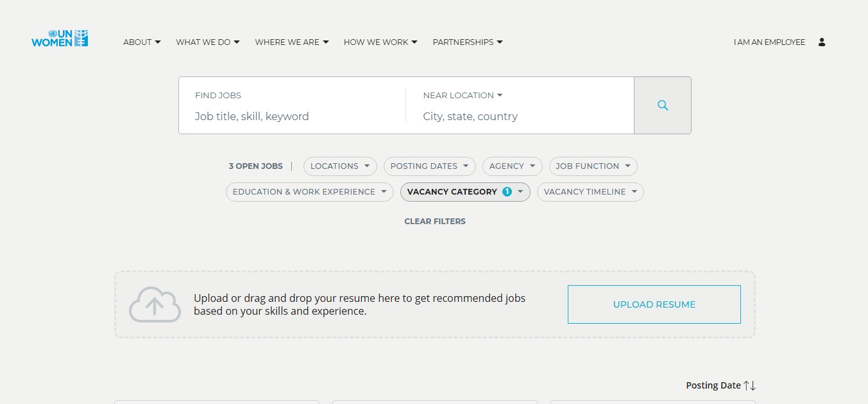Expand the Partnerships menu
868x404 pixels.
tap(467, 42)
